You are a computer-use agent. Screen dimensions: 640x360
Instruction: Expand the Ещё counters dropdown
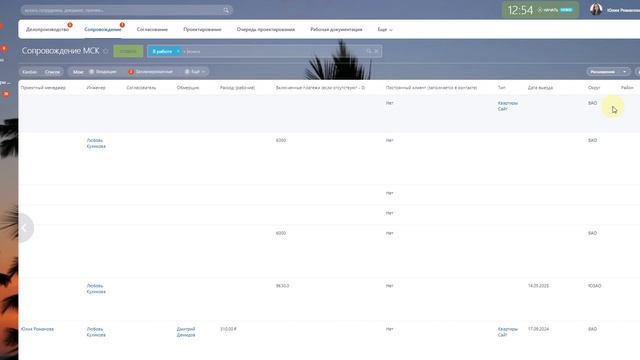(x=195, y=72)
